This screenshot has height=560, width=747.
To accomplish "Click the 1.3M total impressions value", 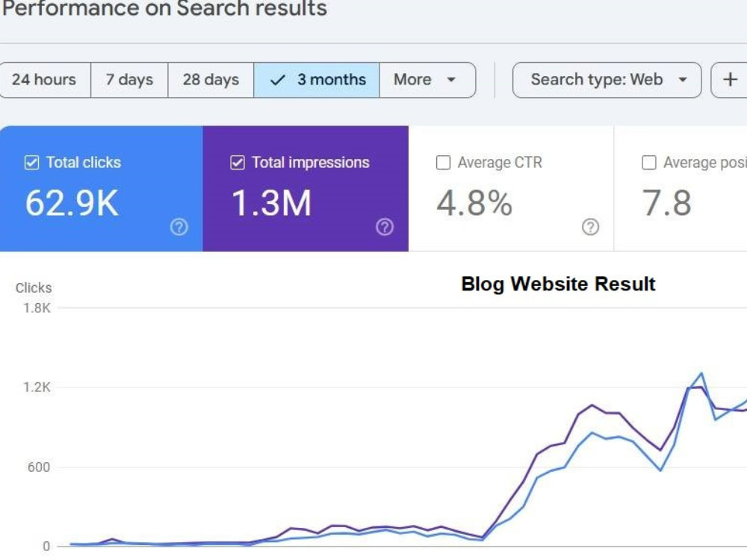I will pos(271,203).
